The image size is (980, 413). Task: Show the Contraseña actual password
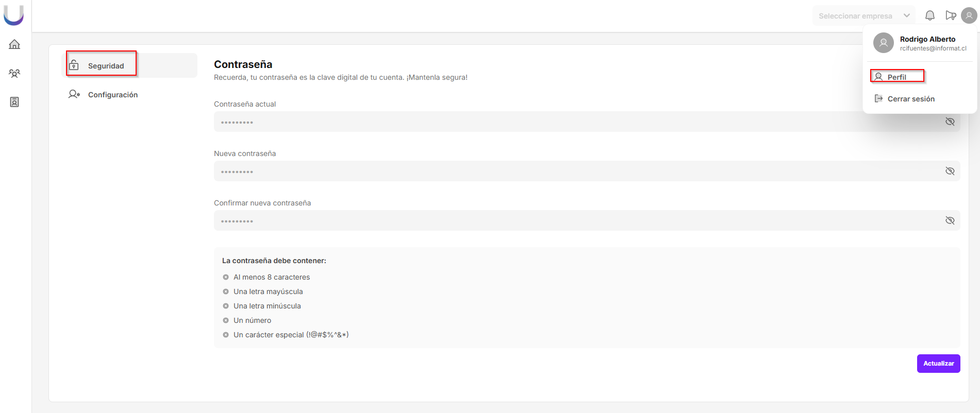click(x=950, y=122)
